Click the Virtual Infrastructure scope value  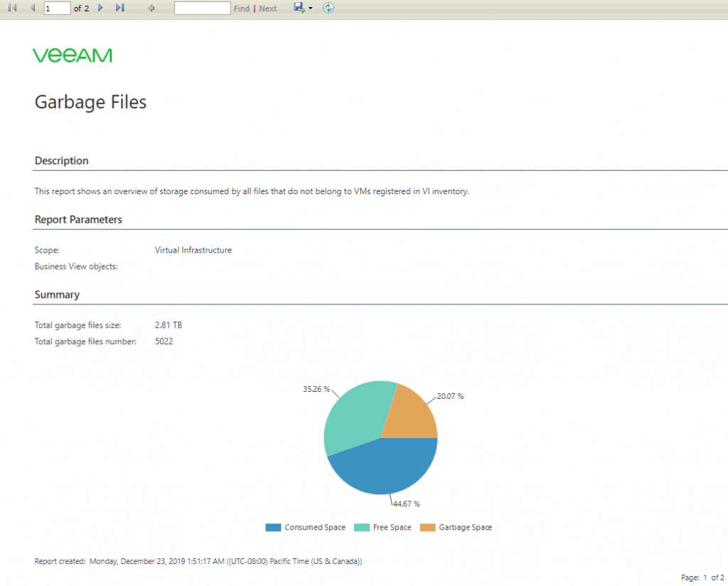click(x=193, y=250)
